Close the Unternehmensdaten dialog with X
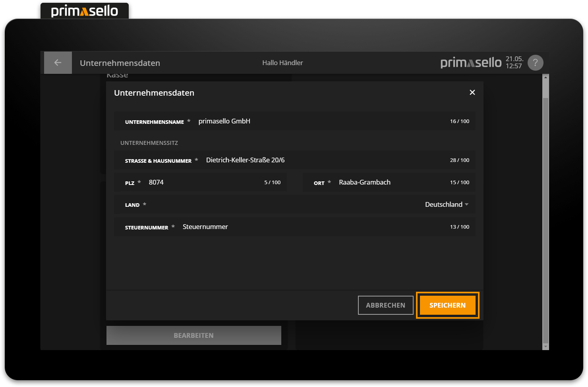 point(472,92)
